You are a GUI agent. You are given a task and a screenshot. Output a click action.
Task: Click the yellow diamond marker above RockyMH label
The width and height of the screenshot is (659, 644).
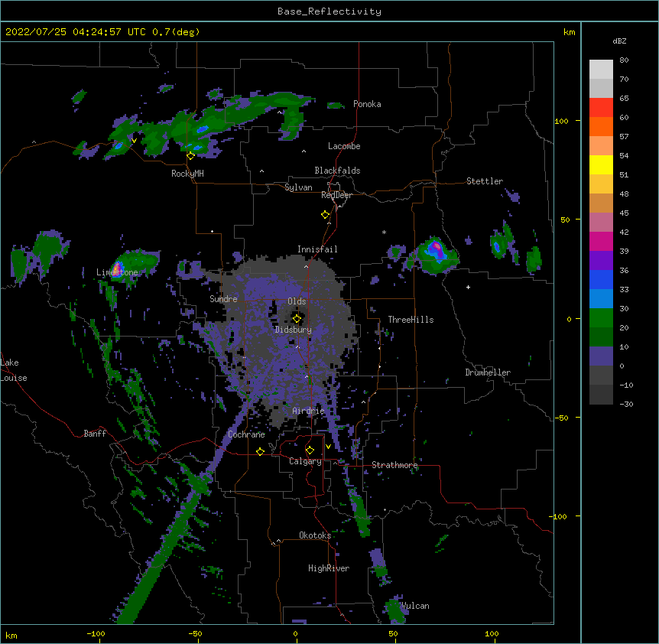point(190,156)
